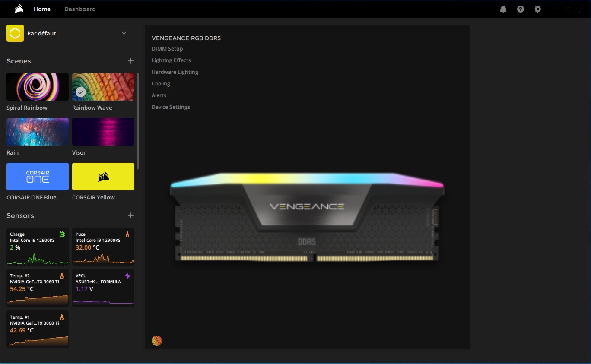Click the thermometer icon on Puce sensor
The image size is (591, 364).
tap(127, 234)
